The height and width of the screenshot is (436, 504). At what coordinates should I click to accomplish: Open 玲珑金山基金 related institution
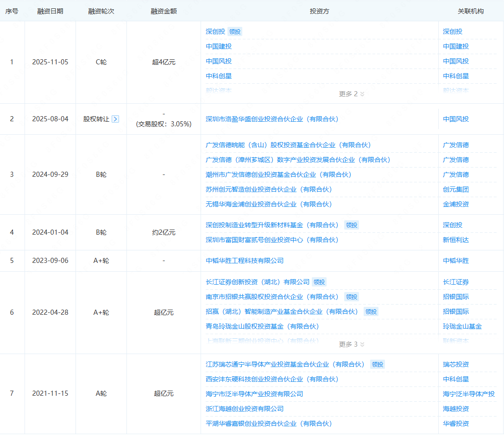[x=462, y=326]
